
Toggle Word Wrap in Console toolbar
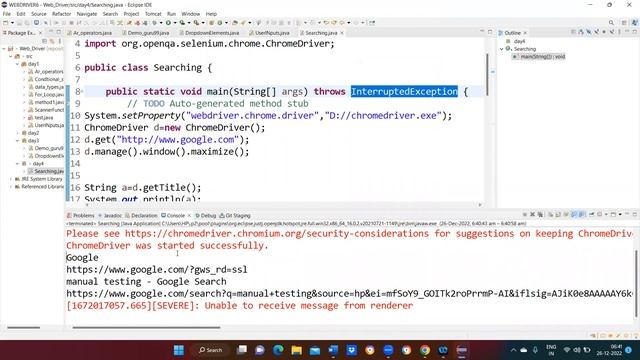click(x=566, y=215)
